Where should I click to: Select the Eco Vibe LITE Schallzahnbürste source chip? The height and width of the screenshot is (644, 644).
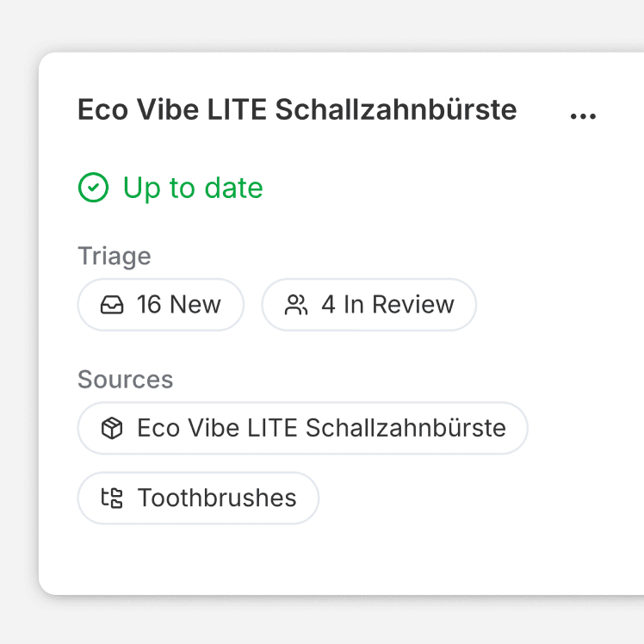pyautogui.click(x=302, y=429)
